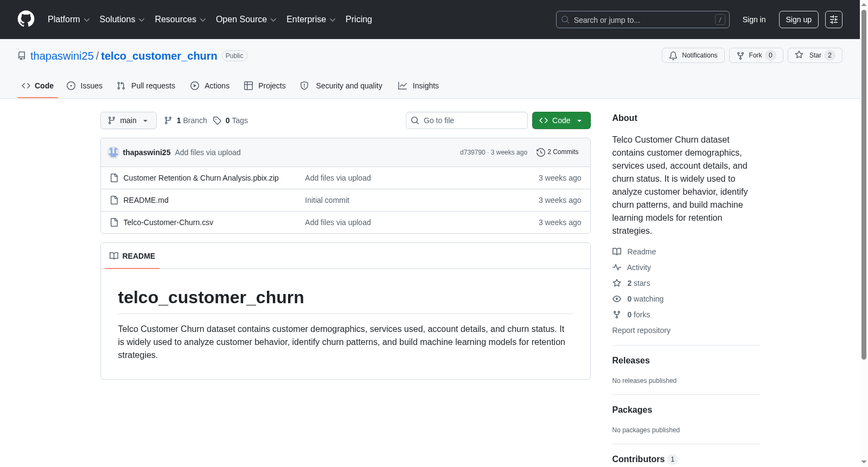Screen dimensions: 868x467
Task: Click the star icon in Star button
Action: click(799, 55)
